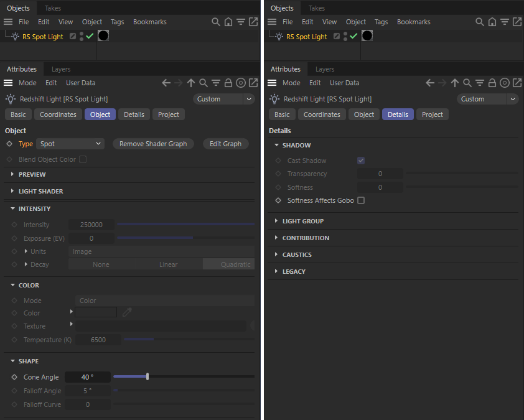Click the Edit Graph button
Screen dimensions: 524x420
pos(225,144)
